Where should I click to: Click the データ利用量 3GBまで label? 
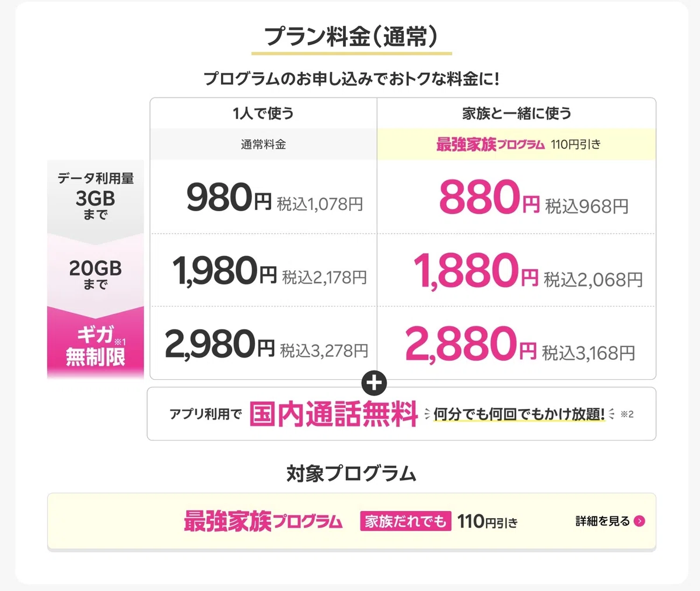pos(96,196)
